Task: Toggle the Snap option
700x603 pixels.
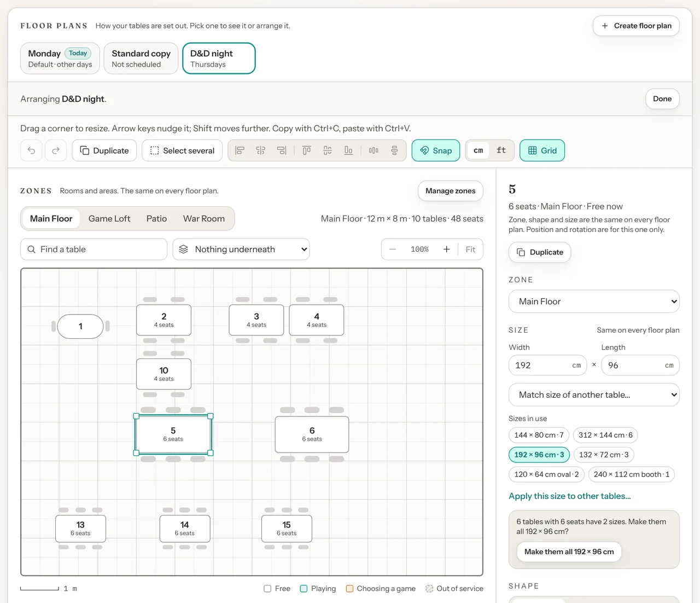Action: [436, 150]
